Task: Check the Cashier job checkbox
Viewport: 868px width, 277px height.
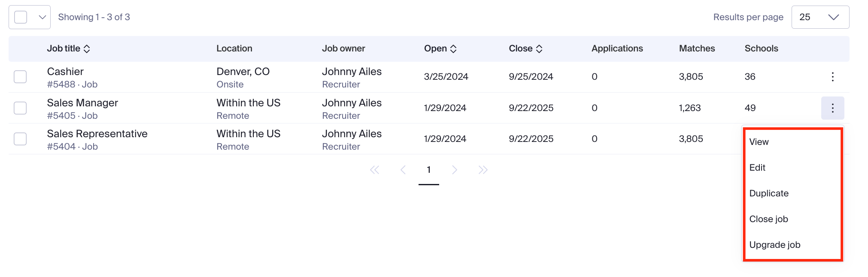Action: [x=20, y=77]
